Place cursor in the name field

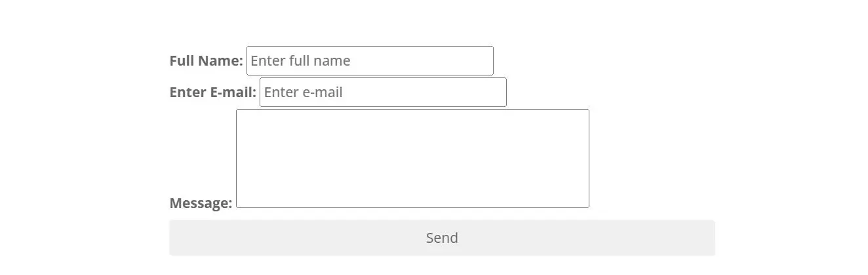(370, 60)
